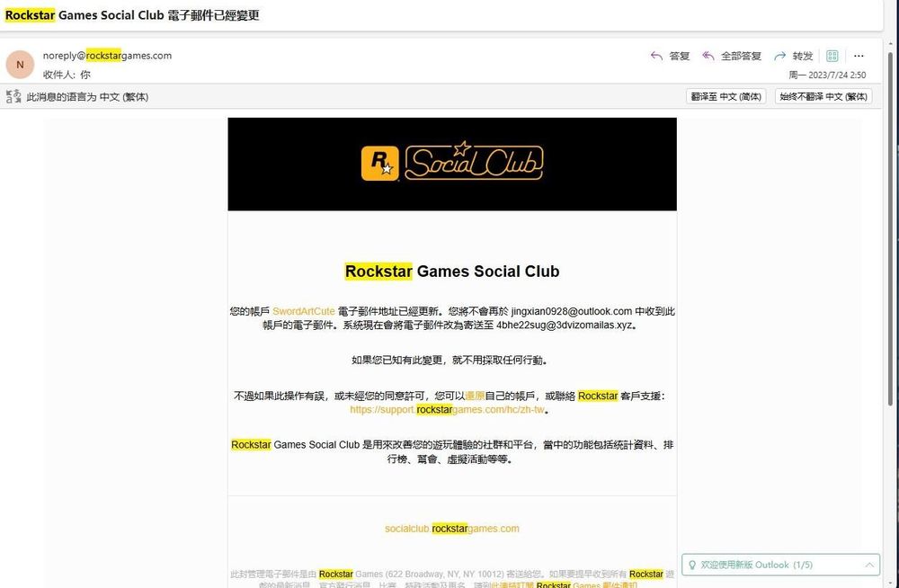
Task: Click the Forward arrow icon
Action: tap(779, 56)
